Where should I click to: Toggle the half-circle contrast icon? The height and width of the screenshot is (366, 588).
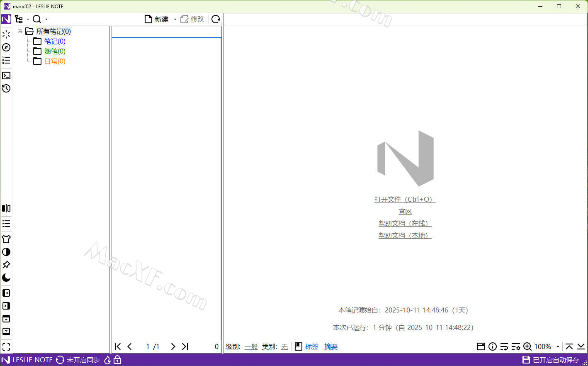(x=6, y=252)
